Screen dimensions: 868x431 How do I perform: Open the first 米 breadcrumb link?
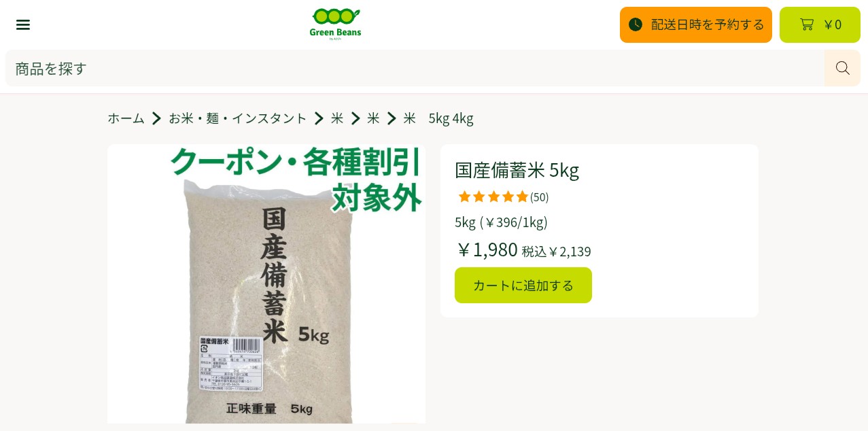337,118
